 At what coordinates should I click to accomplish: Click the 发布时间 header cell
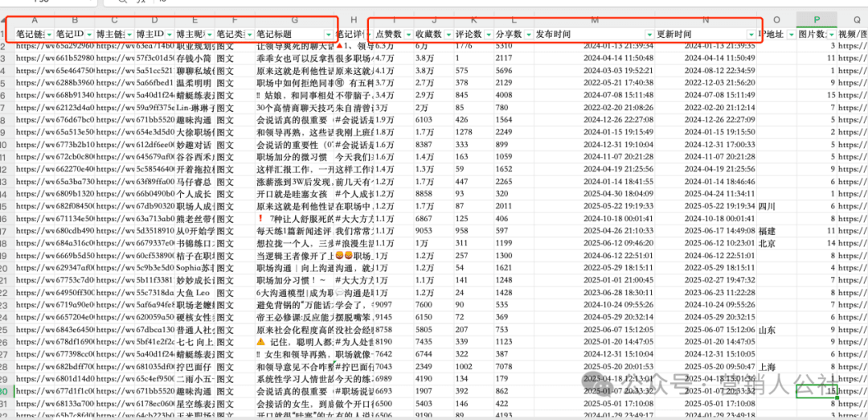tap(595, 35)
